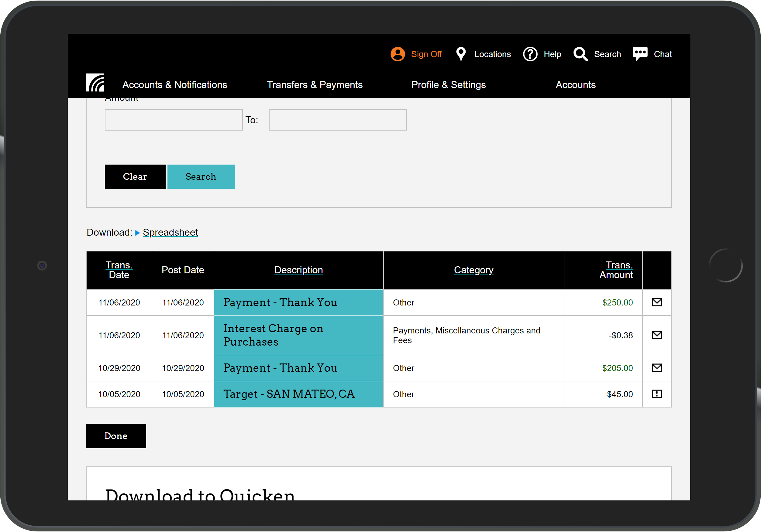Click the Search magnifier icon
761x532 pixels.
581,54
